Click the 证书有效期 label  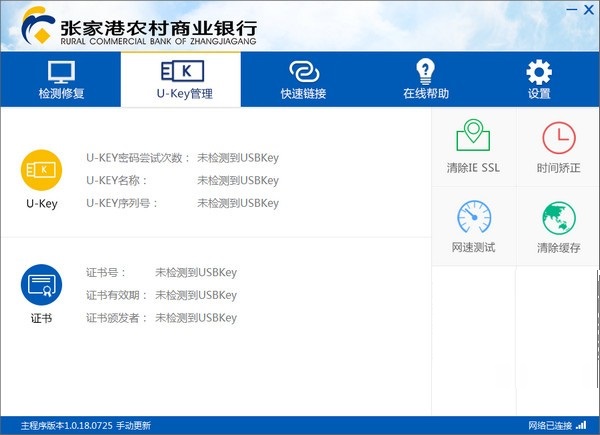point(116,295)
